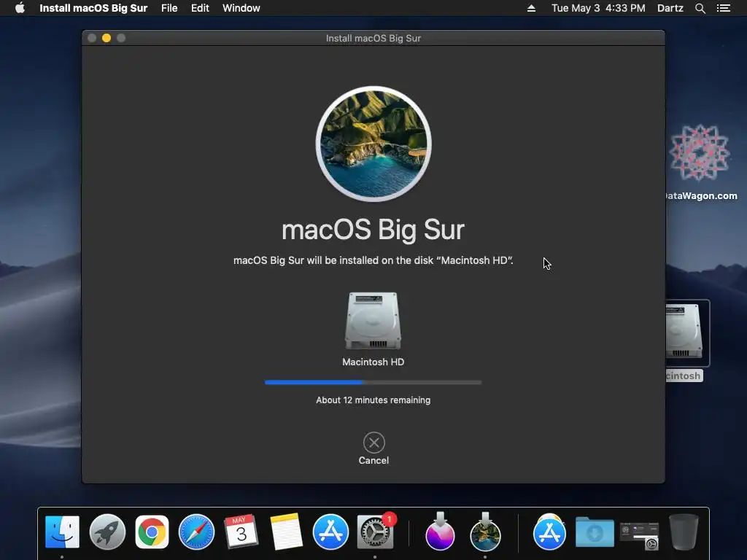The width and height of the screenshot is (747, 560).
Task: Open Notification Center list icon
Action: (723, 8)
